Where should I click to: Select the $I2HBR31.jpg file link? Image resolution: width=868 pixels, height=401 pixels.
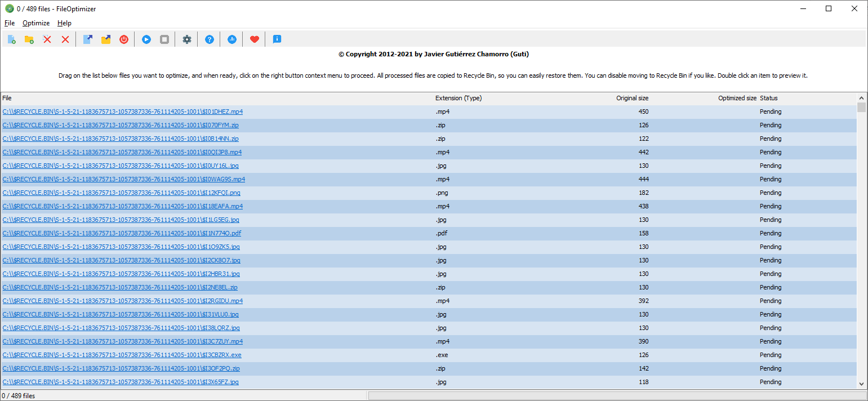(x=121, y=274)
